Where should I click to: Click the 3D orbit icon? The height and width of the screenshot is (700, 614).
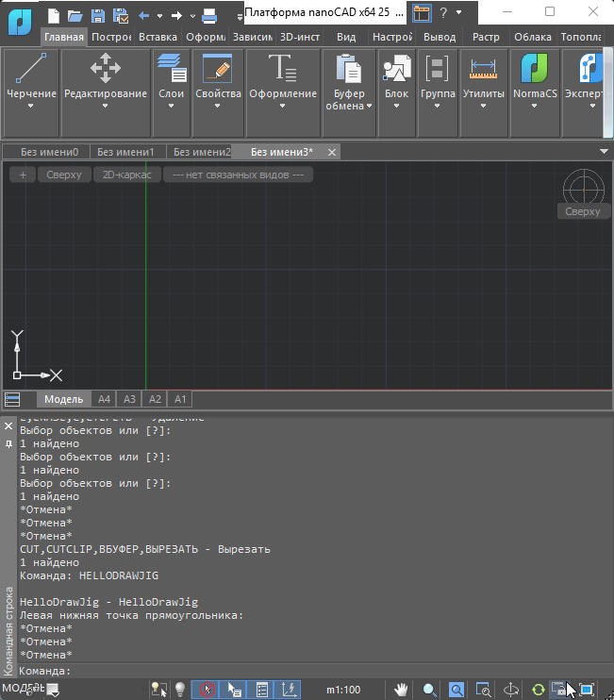510,690
